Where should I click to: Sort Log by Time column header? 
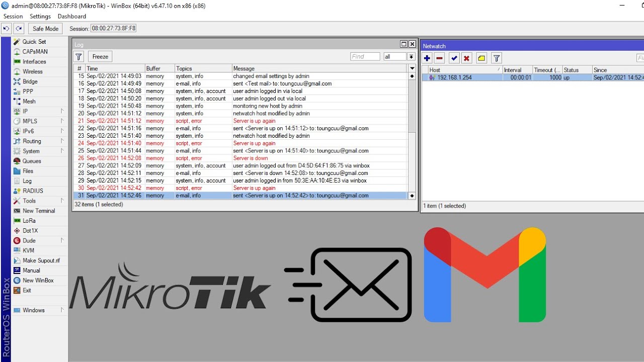coord(115,68)
